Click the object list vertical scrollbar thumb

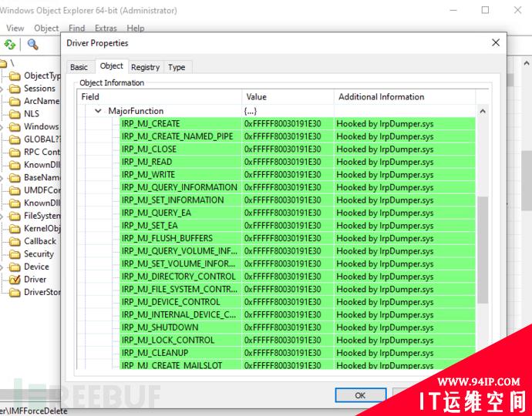point(483,250)
